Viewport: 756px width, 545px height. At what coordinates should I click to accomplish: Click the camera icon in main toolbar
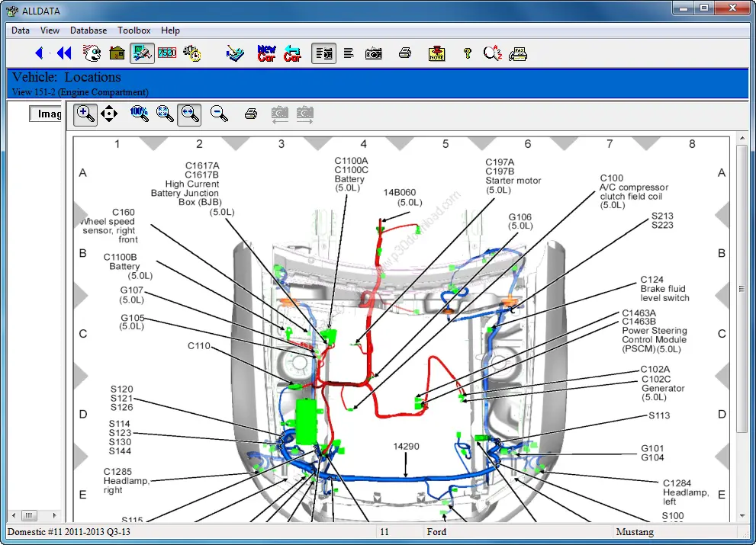(x=373, y=53)
